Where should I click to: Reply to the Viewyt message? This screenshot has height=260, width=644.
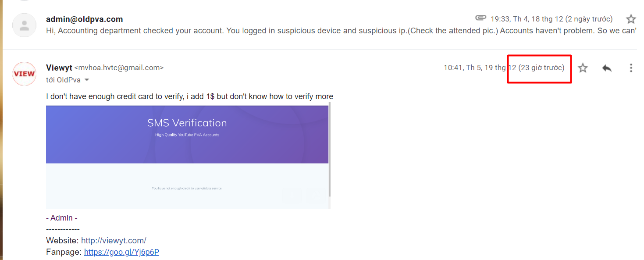pos(607,68)
